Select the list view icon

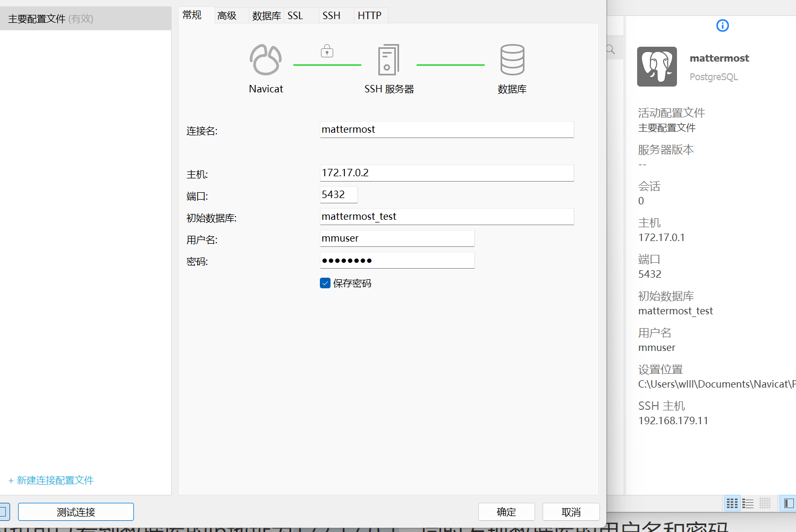click(748, 503)
